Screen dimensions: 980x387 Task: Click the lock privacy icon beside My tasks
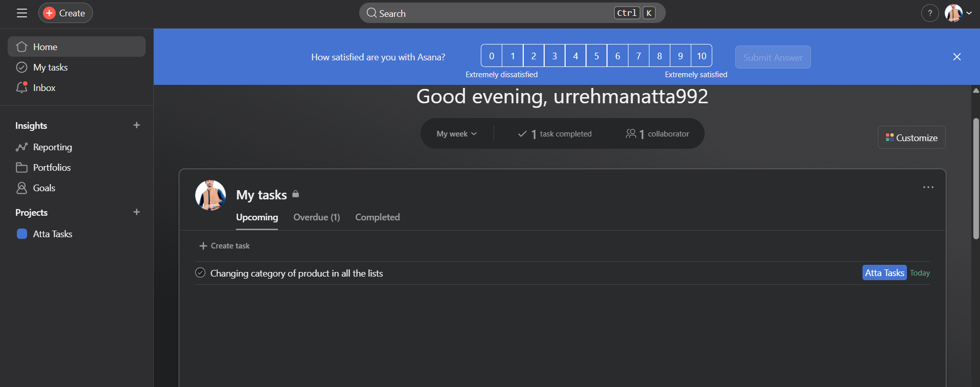pos(295,194)
